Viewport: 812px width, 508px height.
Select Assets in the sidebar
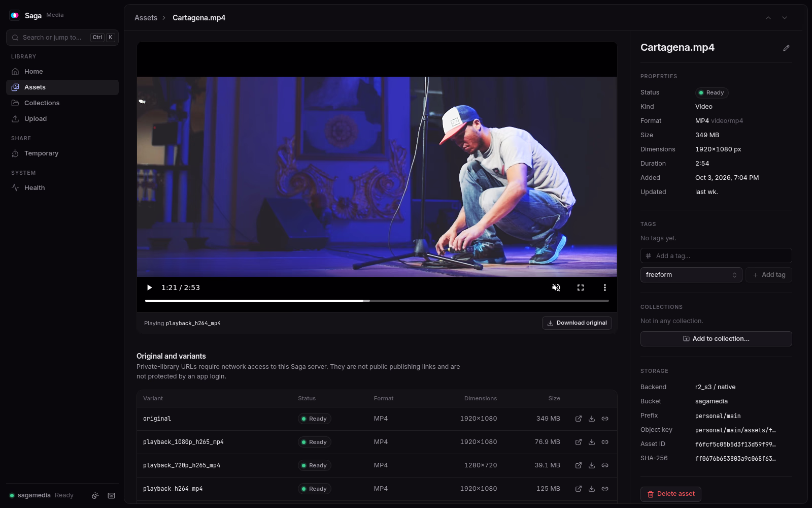point(62,87)
